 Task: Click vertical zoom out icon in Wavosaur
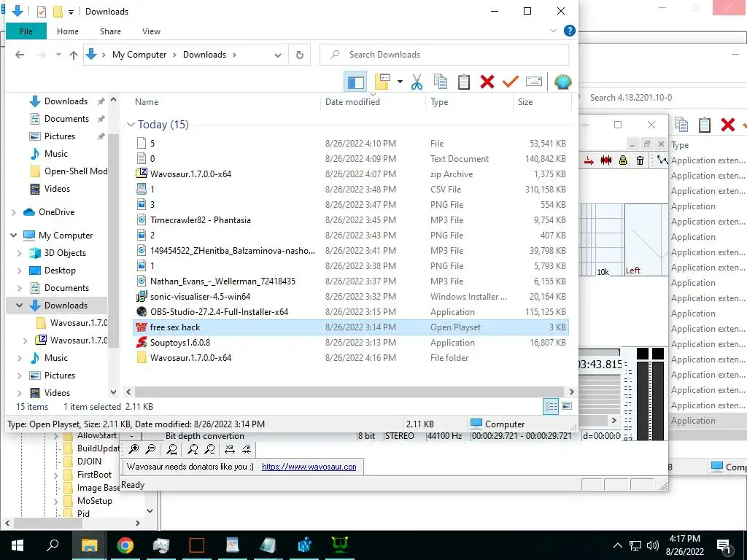209,449
